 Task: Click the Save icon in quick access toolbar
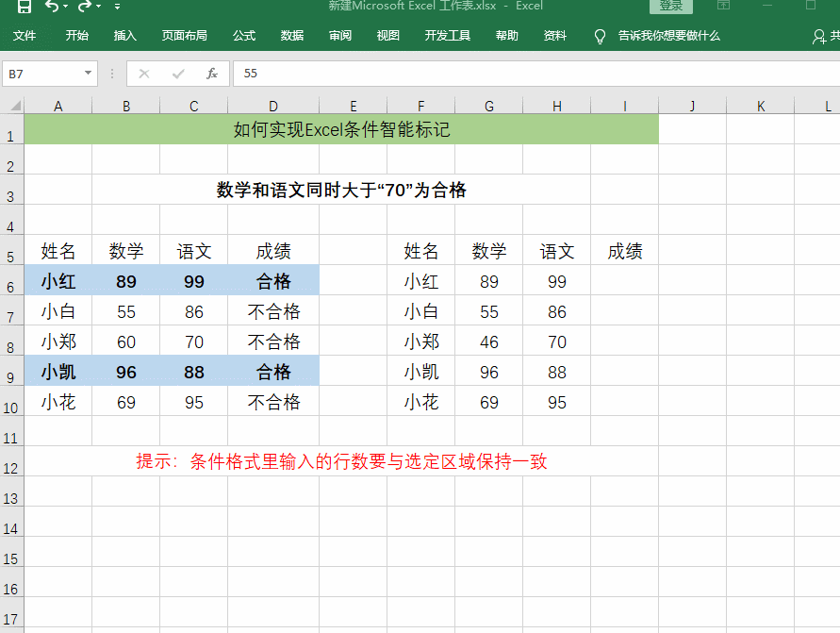[x=24, y=7]
